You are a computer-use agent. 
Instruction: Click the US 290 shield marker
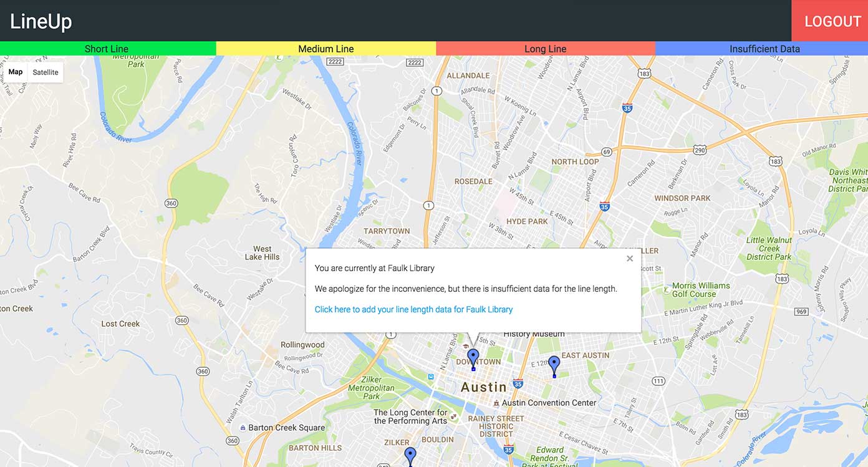[x=700, y=150]
